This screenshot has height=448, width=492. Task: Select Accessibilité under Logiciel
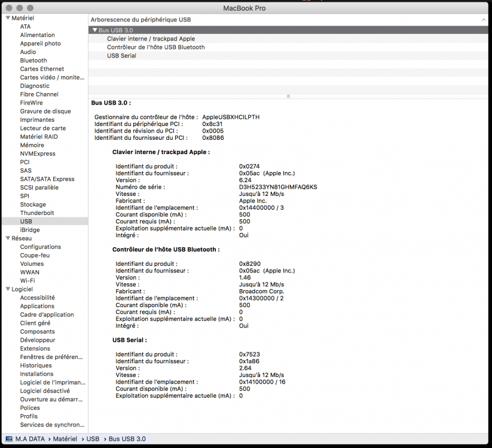37,297
